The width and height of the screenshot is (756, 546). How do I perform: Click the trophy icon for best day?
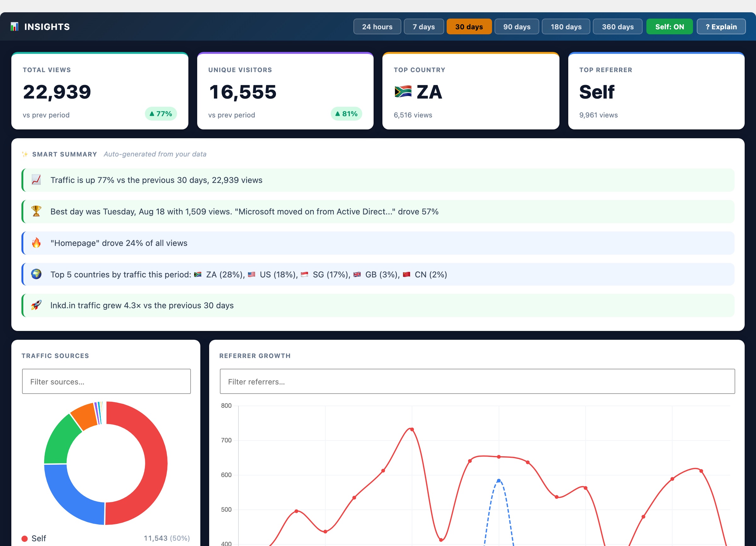pyautogui.click(x=36, y=211)
